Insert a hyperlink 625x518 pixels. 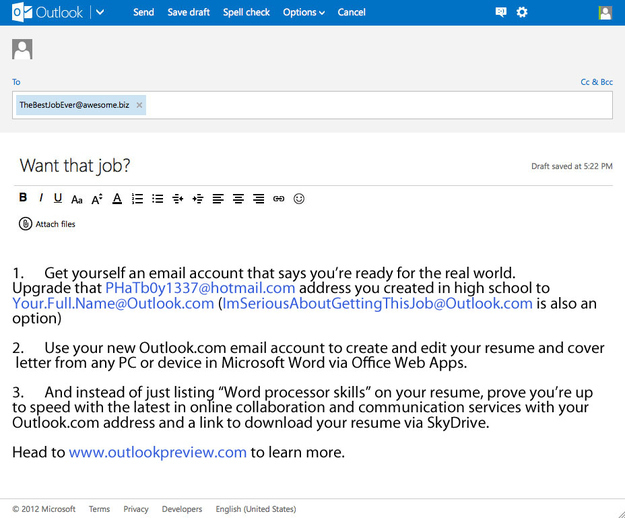click(279, 198)
